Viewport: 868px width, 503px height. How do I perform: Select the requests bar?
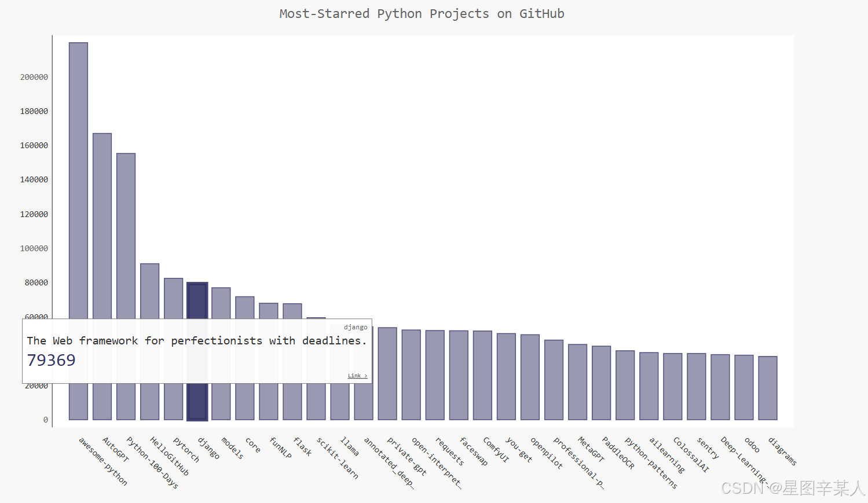(x=435, y=375)
